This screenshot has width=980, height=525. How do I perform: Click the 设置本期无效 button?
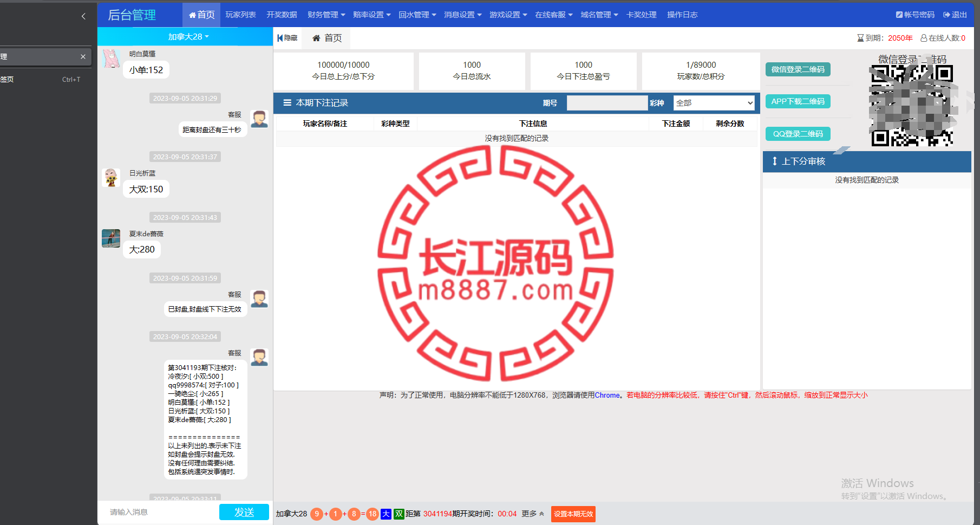pos(573,514)
